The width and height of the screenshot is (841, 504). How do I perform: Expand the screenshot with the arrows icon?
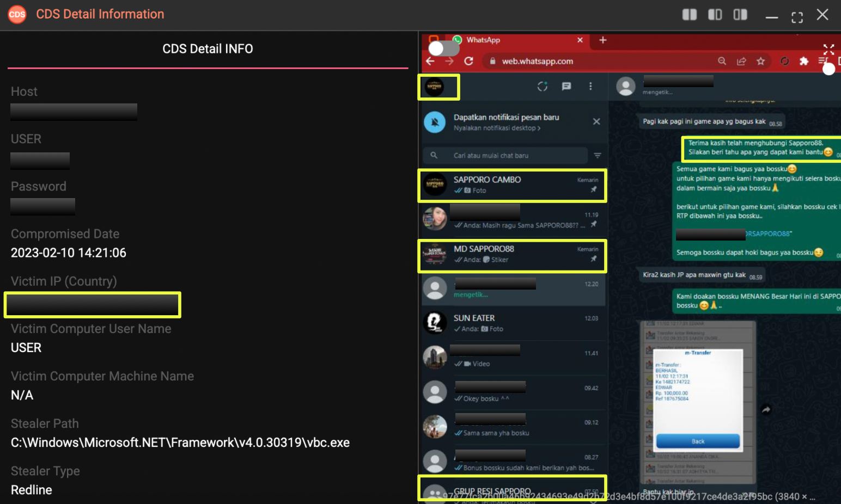click(828, 50)
